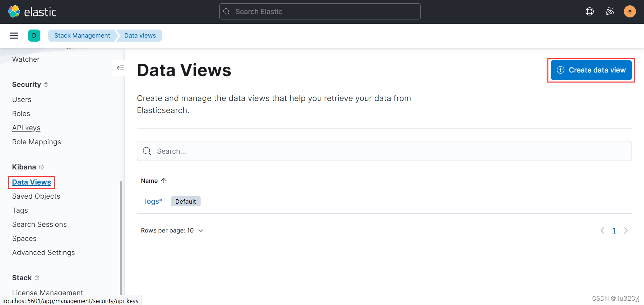Click the Elastic logo
Screen dimensions: 644x305
pos(32,12)
